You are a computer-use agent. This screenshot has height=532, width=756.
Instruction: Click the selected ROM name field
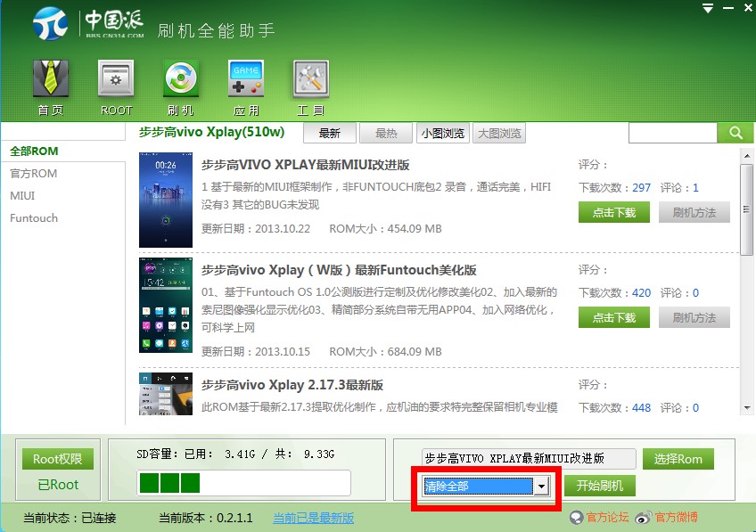(529, 458)
